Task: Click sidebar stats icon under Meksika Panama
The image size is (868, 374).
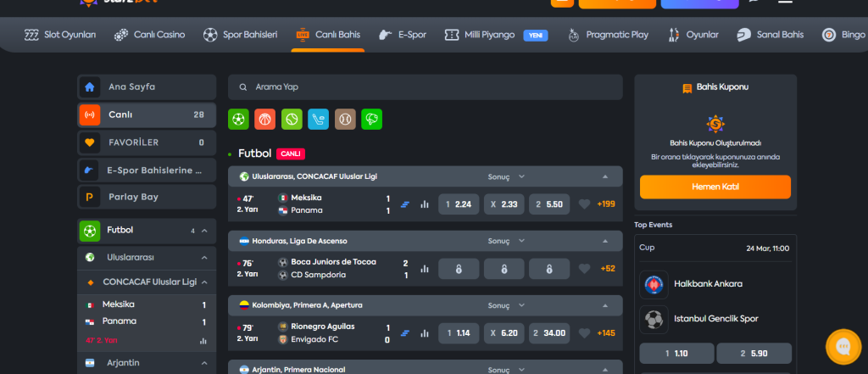Action: (203, 341)
